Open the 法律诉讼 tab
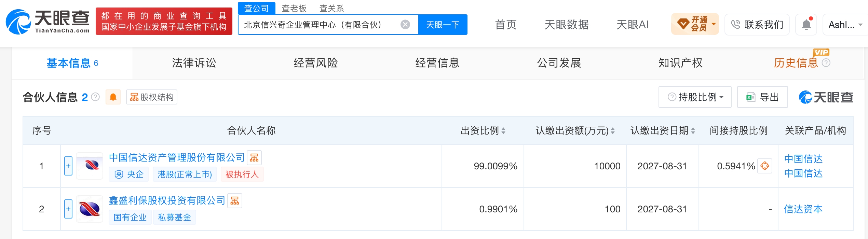This screenshot has width=868, height=239. click(194, 63)
